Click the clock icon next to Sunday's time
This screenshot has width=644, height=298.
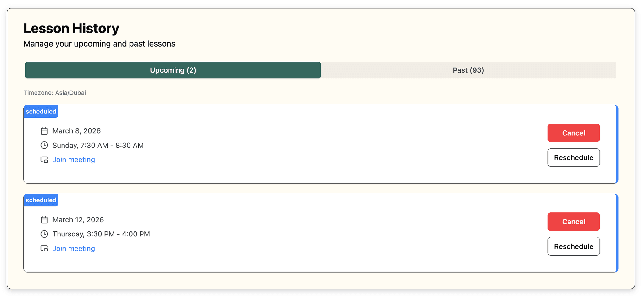click(x=44, y=145)
